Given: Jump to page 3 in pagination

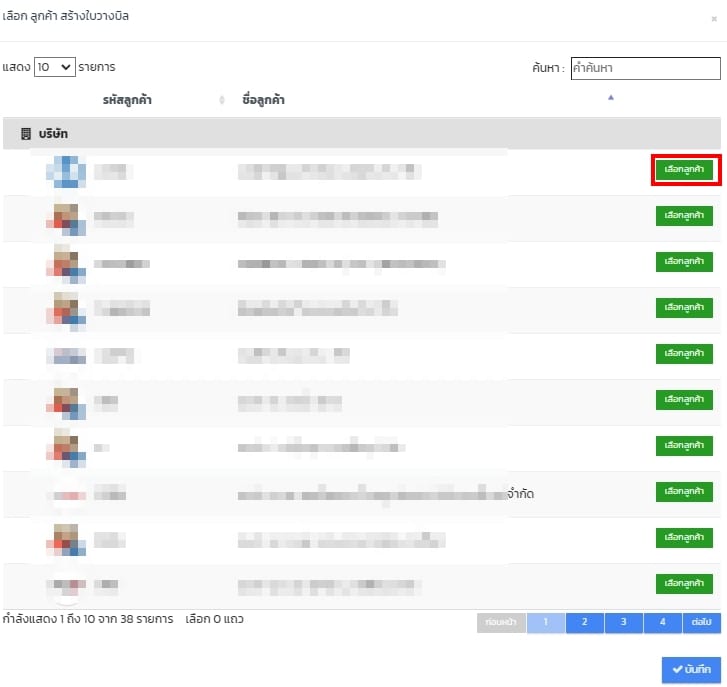Looking at the screenshot, I should point(623,622).
